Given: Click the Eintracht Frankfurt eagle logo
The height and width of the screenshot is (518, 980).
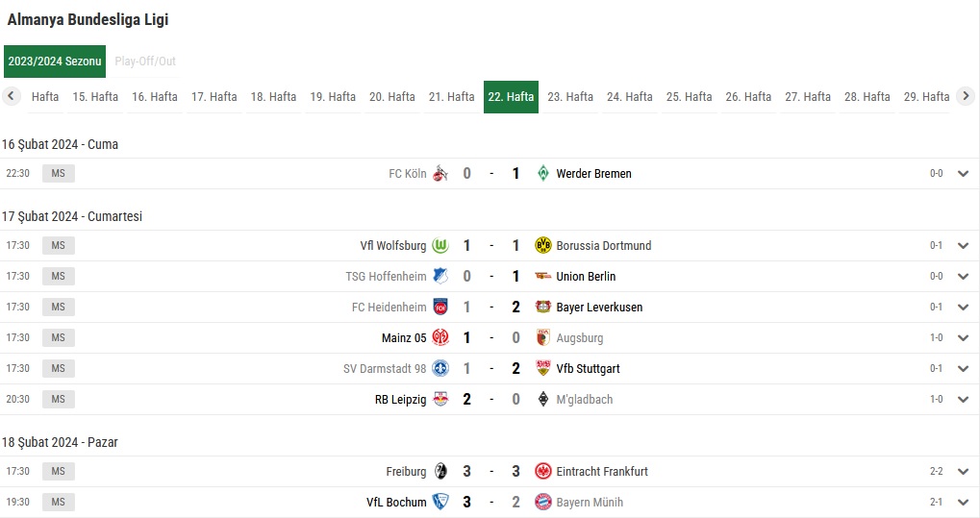Looking at the screenshot, I should [543, 471].
